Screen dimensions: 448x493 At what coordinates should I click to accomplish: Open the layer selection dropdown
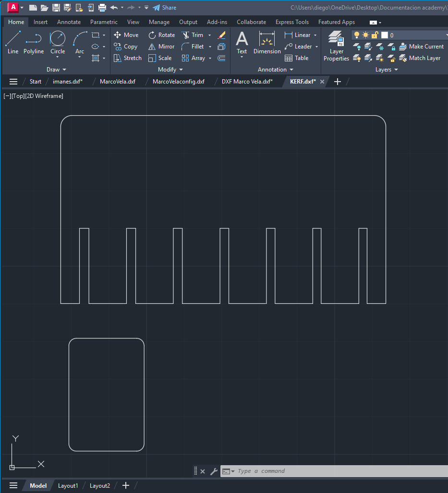[x=446, y=35]
